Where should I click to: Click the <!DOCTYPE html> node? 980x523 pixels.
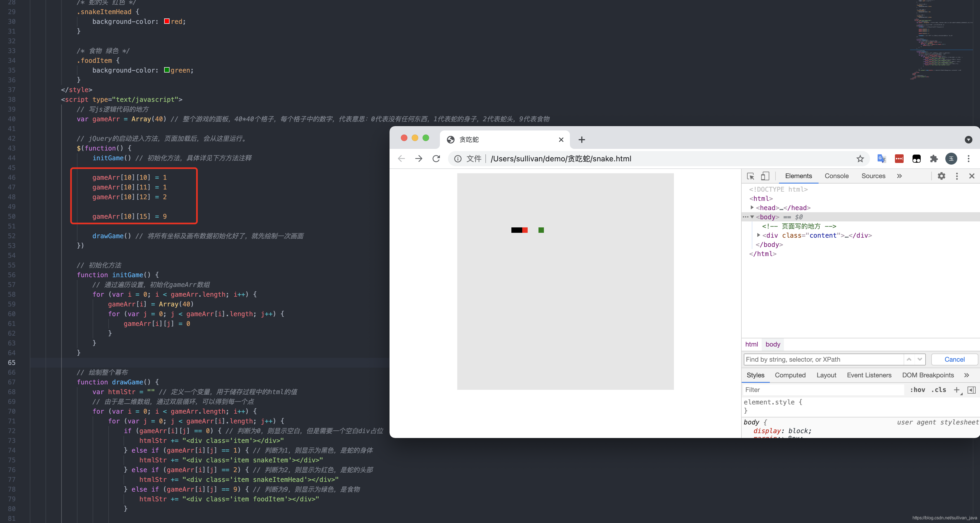778,189
